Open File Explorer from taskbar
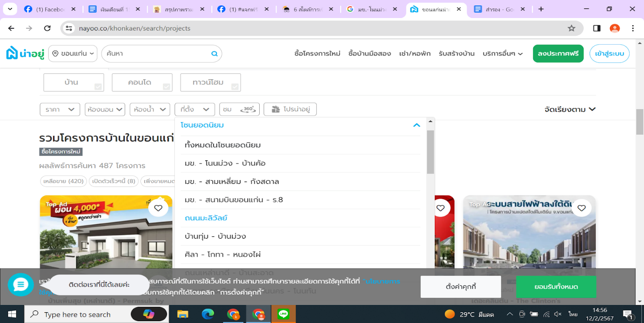The width and height of the screenshot is (644, 323). [x=182, y=314]
